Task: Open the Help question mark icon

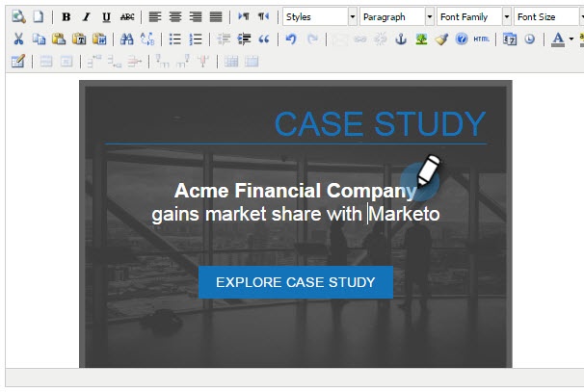Action: click(462, 39)
